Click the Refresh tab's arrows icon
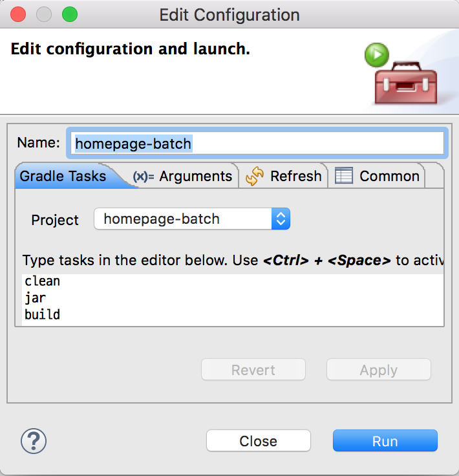This screenshot has height=476, width=459. 255,176
